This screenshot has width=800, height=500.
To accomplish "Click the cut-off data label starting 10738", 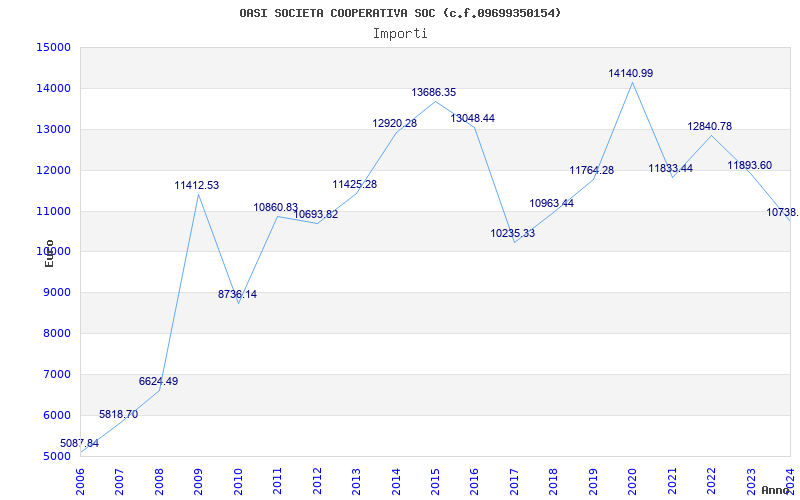I will point(783,212).
